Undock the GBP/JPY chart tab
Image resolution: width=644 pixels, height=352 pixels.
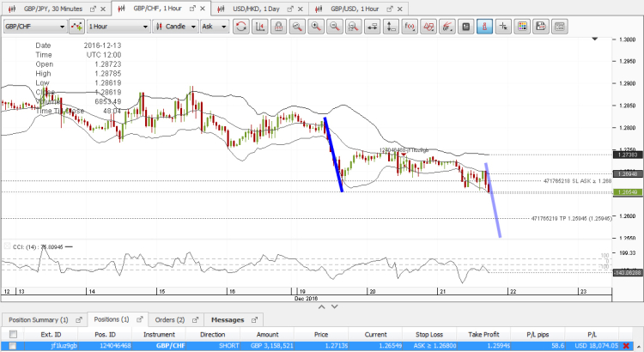tap(93, 9)
